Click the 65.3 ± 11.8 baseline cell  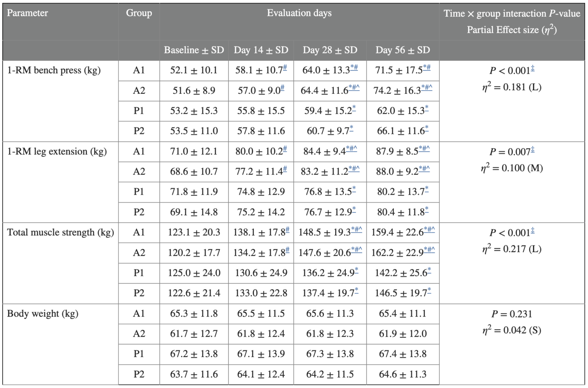(194, 314)
